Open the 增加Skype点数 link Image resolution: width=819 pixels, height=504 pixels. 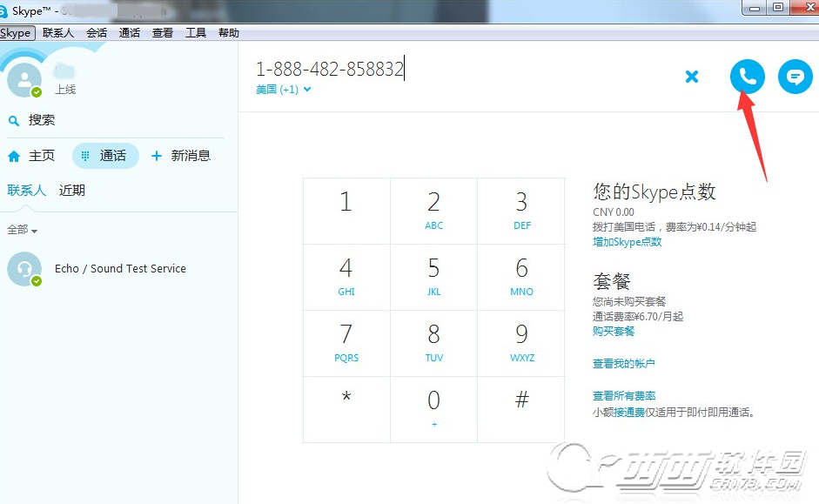coord(627,242)
